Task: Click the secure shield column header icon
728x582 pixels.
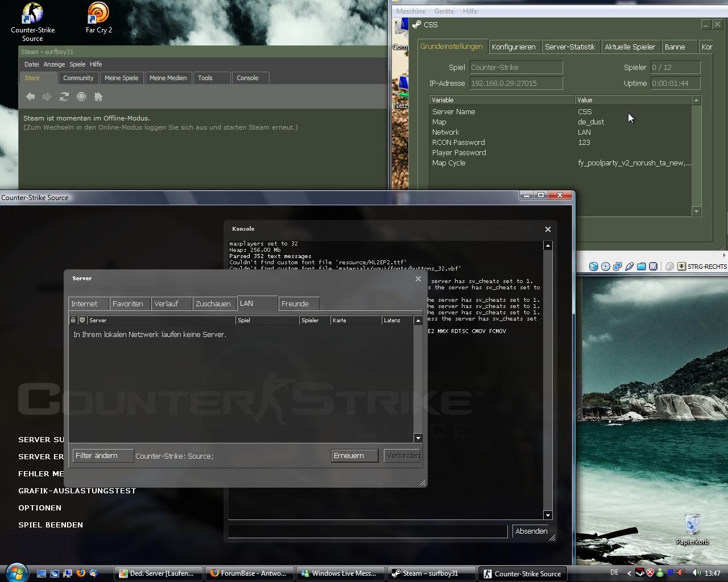Action: [x=82, y=320]
